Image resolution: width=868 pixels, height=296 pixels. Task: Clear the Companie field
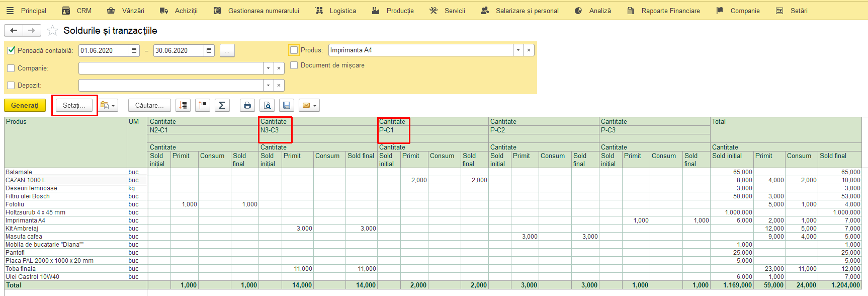coord(279,68)
